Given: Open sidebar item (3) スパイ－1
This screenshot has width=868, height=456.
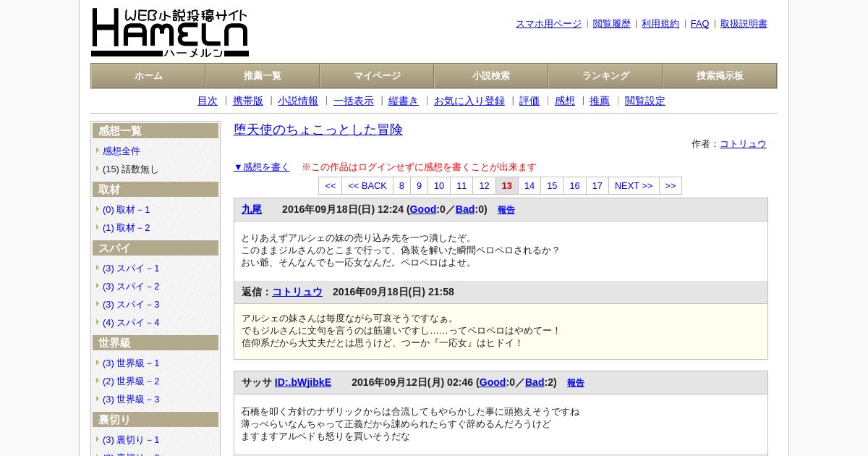Looking at the screenshot, I should pyautogui.click(x=131, y=269).
